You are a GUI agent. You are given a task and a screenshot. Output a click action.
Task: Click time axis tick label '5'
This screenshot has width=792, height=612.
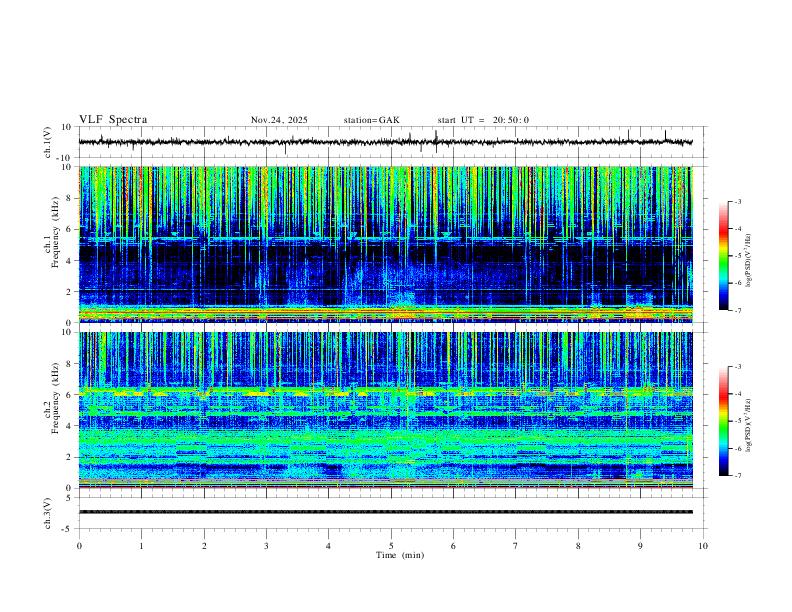391,546
